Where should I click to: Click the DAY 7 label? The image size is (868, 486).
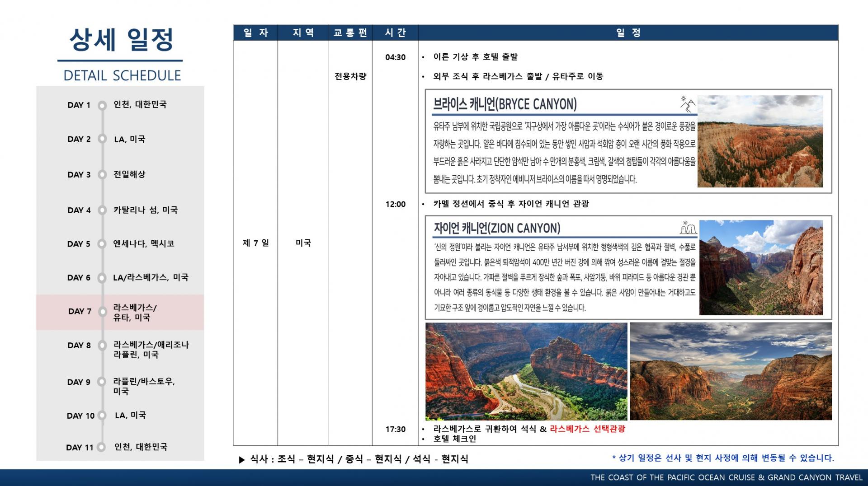[x=80, y=312]
